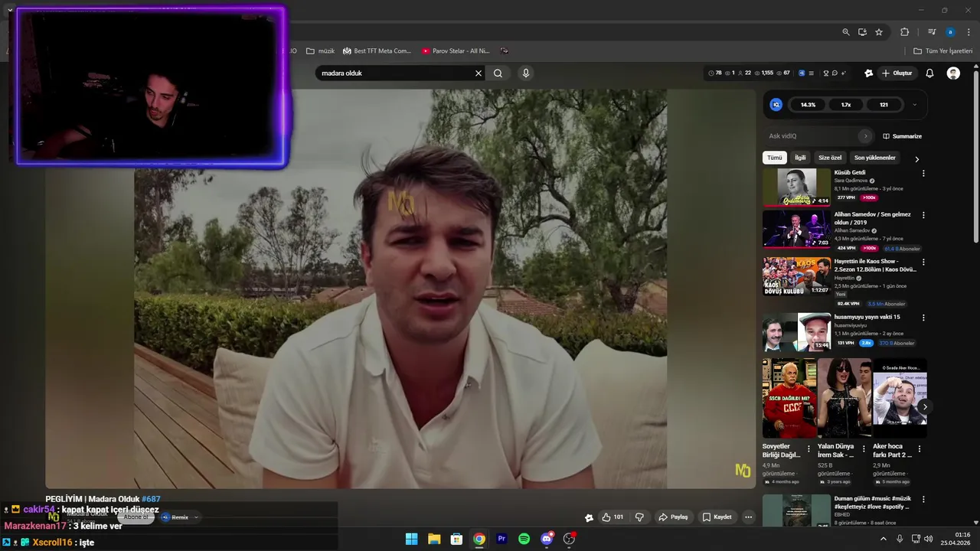Open Chrome three-dot menu
The image size is (980, 551).
[x=969, y=32]
